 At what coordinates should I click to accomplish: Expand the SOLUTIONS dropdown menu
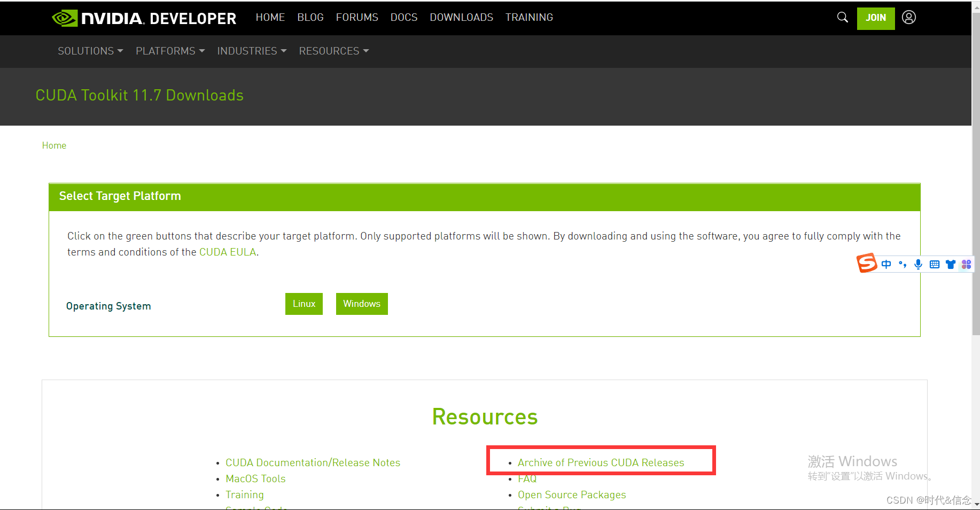90,51
